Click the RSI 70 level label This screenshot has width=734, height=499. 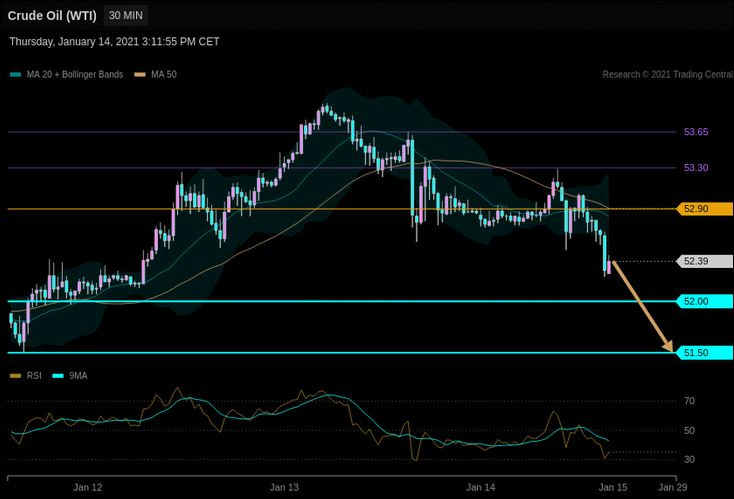[689, 401]
